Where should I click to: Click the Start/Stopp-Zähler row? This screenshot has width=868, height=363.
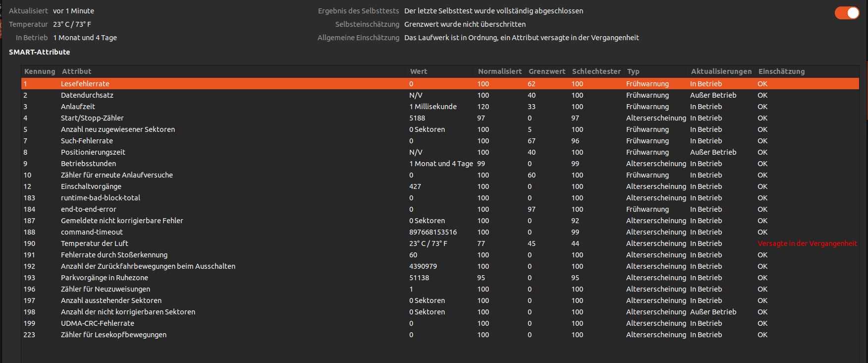coord(440,118)
